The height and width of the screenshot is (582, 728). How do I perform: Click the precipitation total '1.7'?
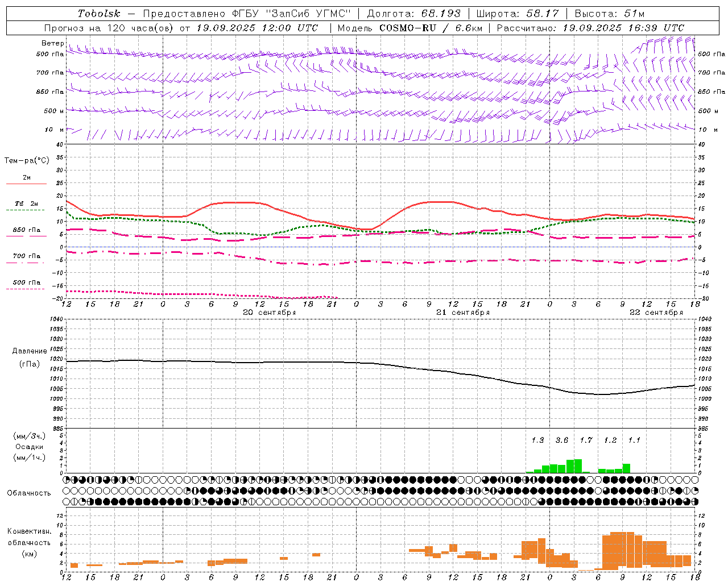coord(586,440)
